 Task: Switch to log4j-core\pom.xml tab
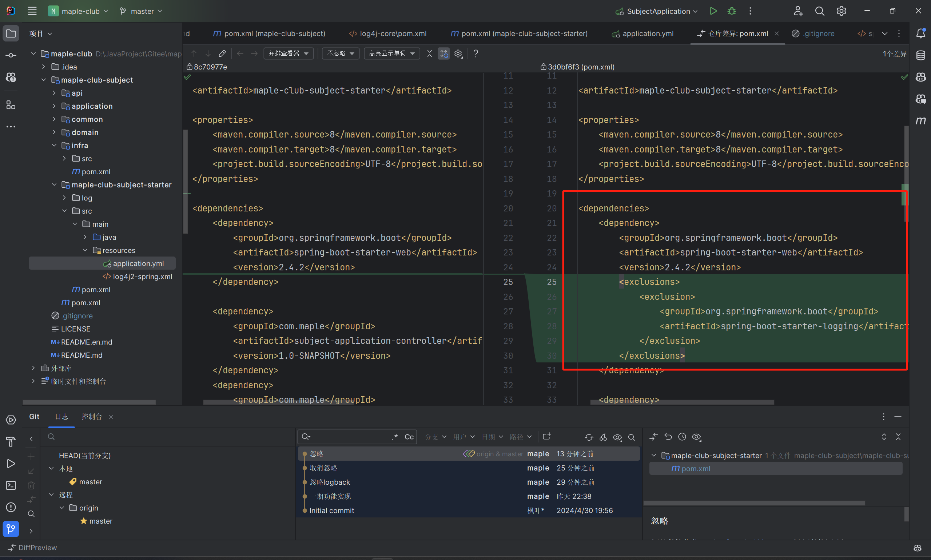(x=387, y=33)
